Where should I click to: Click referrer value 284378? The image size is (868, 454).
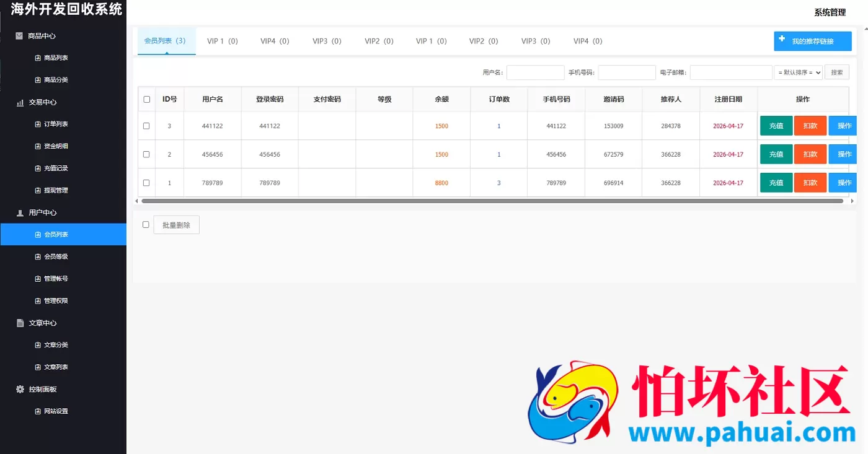(671, 126)
